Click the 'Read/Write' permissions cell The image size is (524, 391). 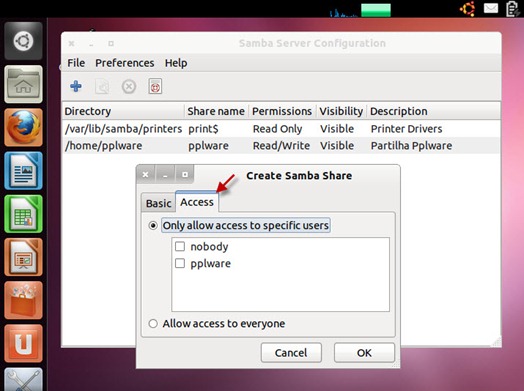click(x=281, y=146)
